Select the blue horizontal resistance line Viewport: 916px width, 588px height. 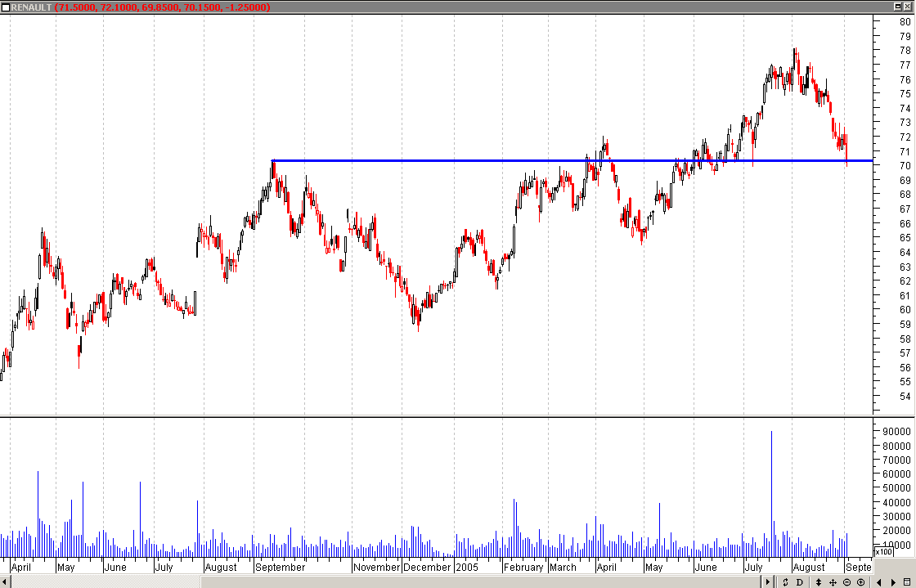(x=572, y=160)
